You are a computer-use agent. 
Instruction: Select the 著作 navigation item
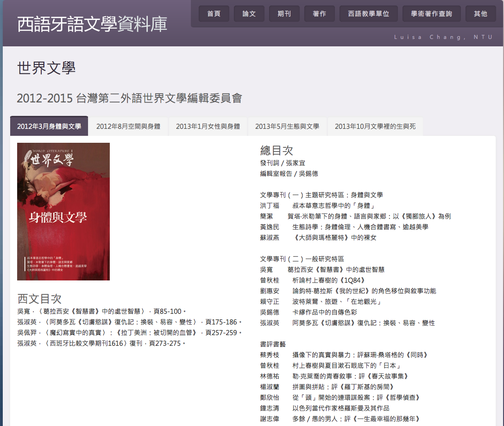click(319, 14)
